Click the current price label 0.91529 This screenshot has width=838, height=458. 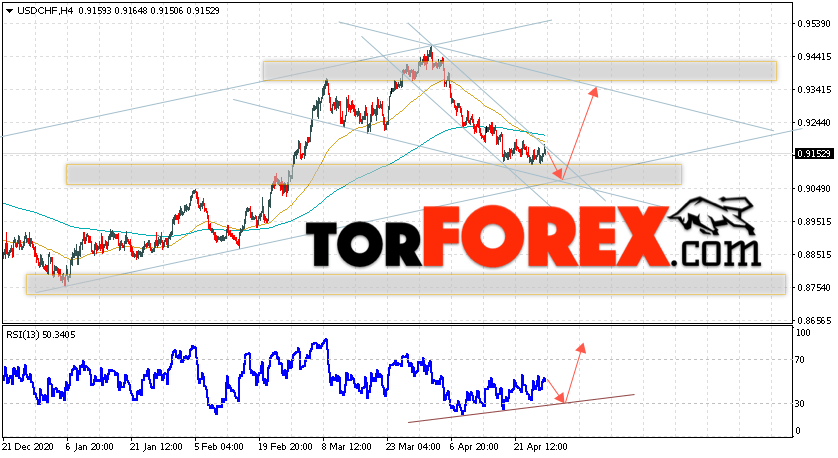(x=814, y=154)
